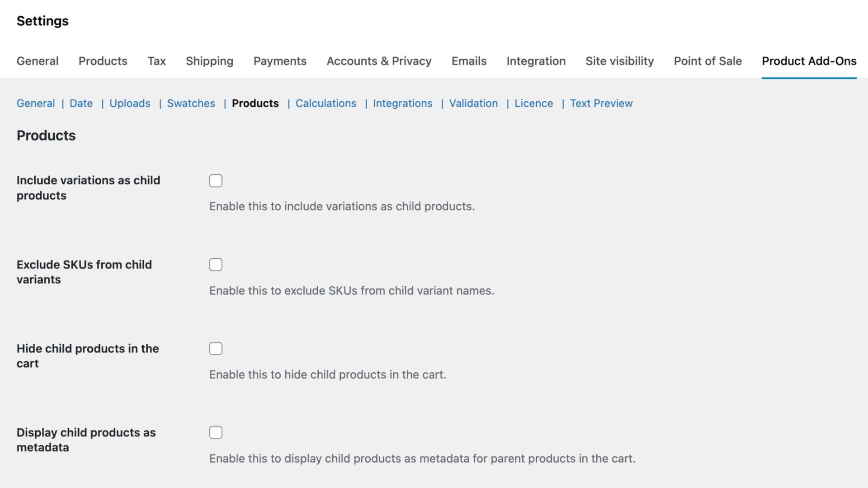The image size is (868, 488).
Task: Open the Shipping settings tab
Action: [x=209, y=61]
